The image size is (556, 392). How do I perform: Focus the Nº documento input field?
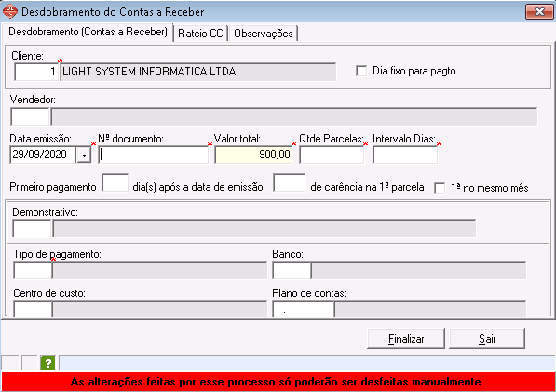[x=153, y=155]
